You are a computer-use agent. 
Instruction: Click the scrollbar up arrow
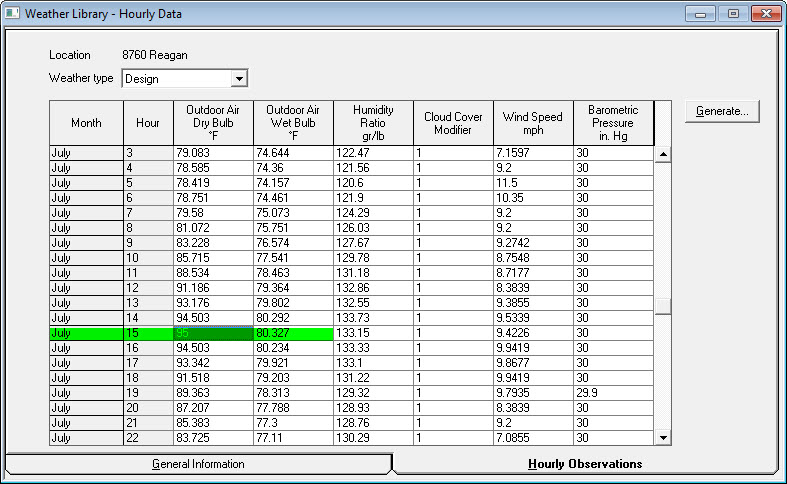pyautogui.click(x=663, y=154)
